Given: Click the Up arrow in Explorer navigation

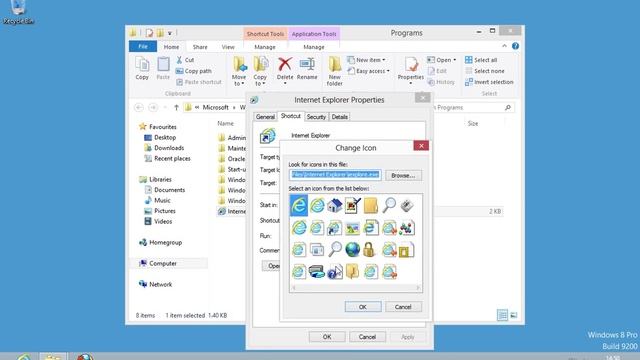Looking at the screenshot, I should (176, 107).
